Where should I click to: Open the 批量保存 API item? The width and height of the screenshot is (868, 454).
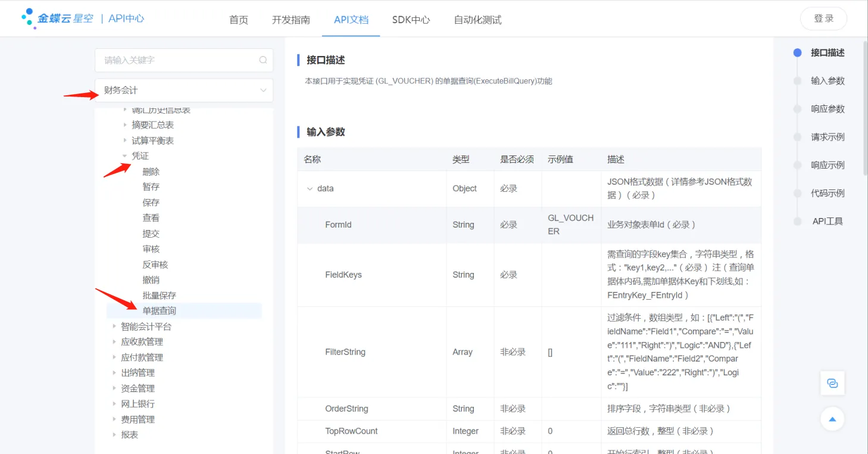pyautogui.click(x=160, y=296)
